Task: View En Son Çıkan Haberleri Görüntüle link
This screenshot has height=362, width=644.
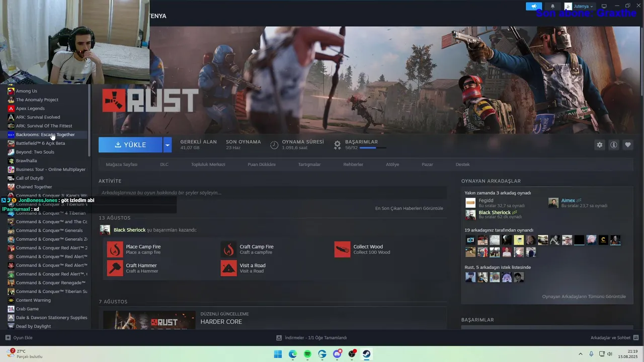Action: click(x=409, y=208)
